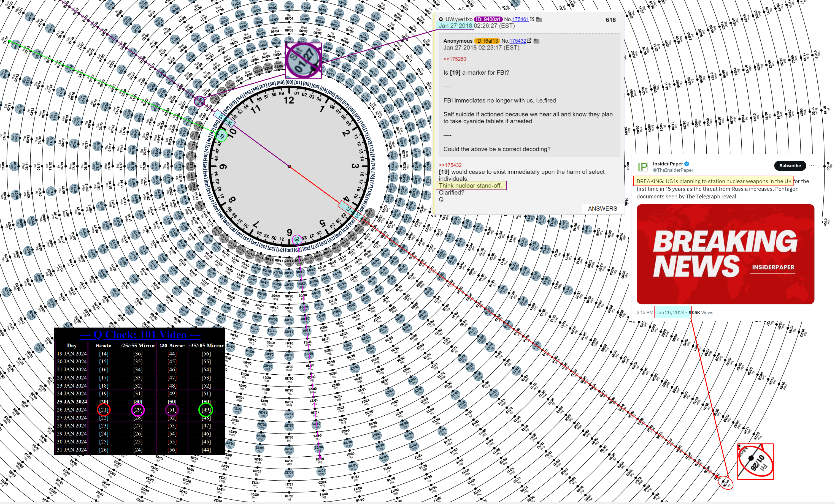Click [14] Minute cell in 19 JAN row
Viewport: 835px width, 504px height.
point(104,354)
